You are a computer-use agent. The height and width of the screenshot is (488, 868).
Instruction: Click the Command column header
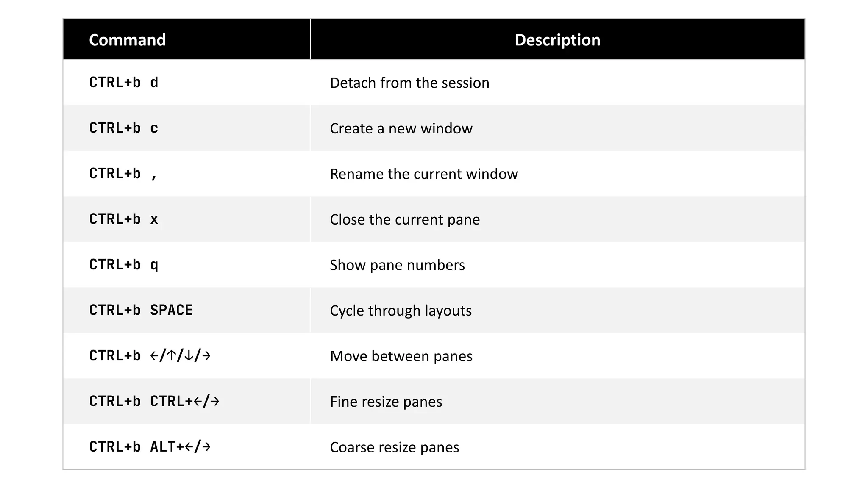[127, 40]
